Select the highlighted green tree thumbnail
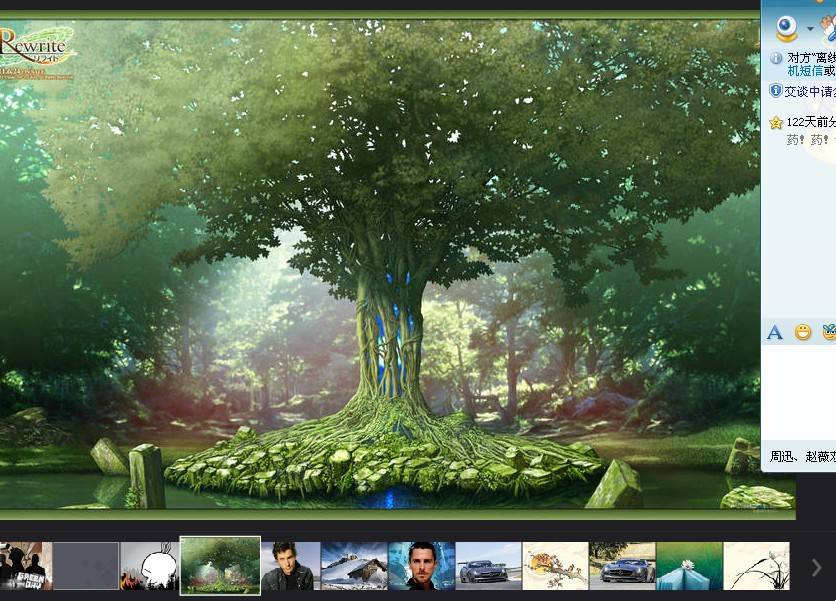Image resolution: width=836 pixels, height=601 pixels. pos(220,565)
